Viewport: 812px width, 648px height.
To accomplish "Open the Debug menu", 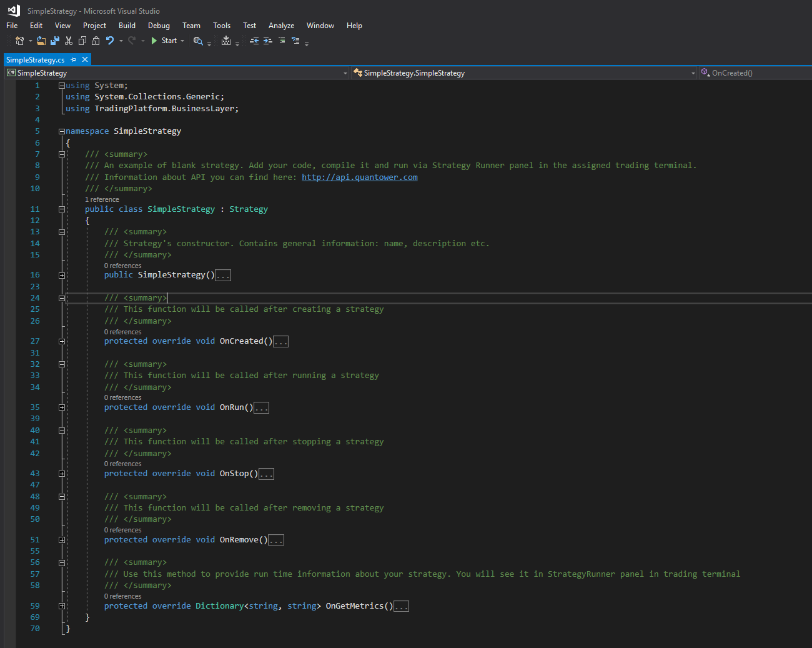I will click(x=159, y=26).
